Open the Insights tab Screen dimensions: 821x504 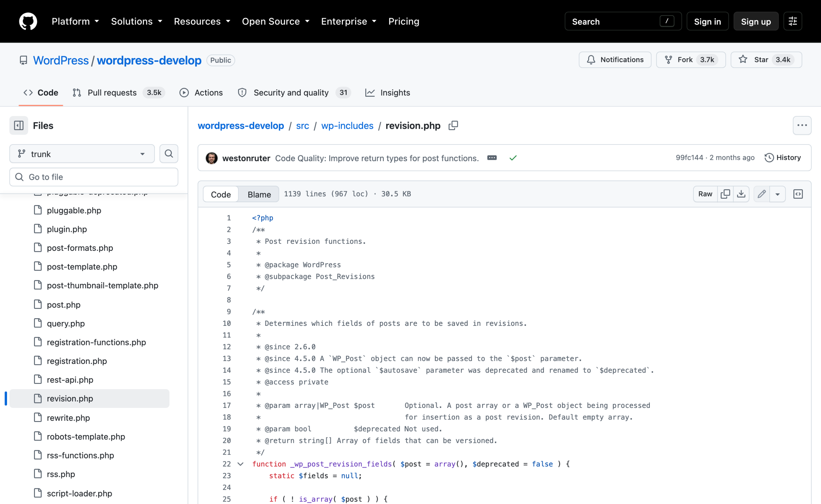pyautogui.click(x=388, y=93)
